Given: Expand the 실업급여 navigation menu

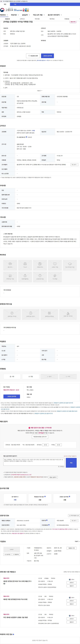Looking at the screenshot, I should click(x=26, y=15).
